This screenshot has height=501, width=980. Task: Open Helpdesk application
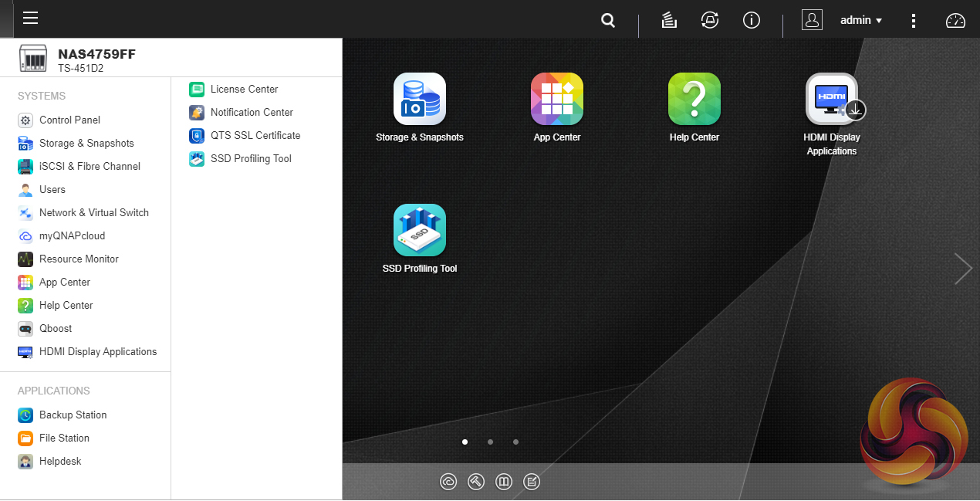click(49, 462)
